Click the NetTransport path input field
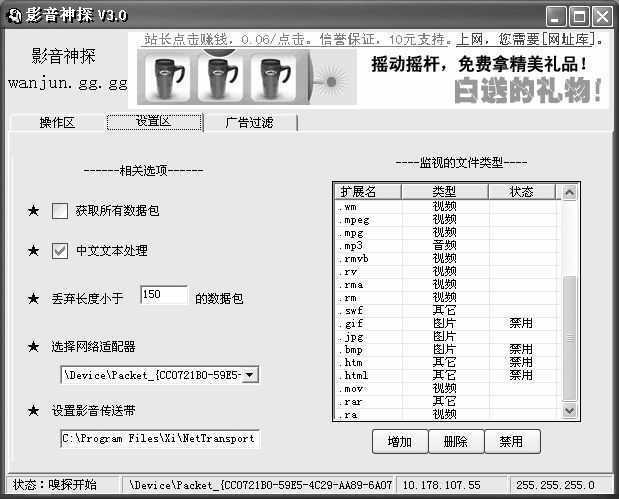Screen dimensions: 619x499 click(159, 438)
